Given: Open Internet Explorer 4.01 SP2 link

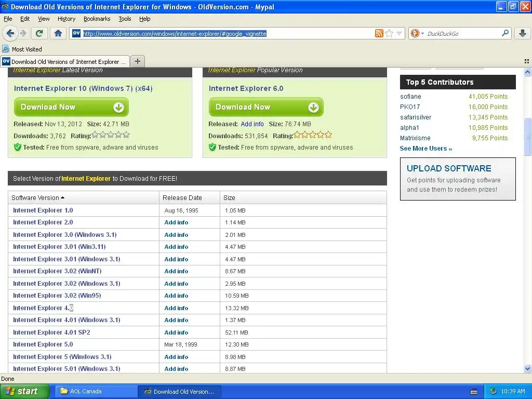Looking at the screenshot, I should (x=51, y=332).
